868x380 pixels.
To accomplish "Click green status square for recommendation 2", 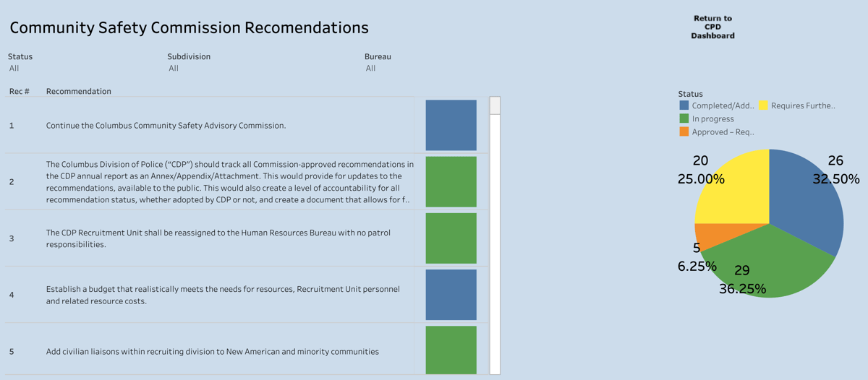I will tap(451, 181).
